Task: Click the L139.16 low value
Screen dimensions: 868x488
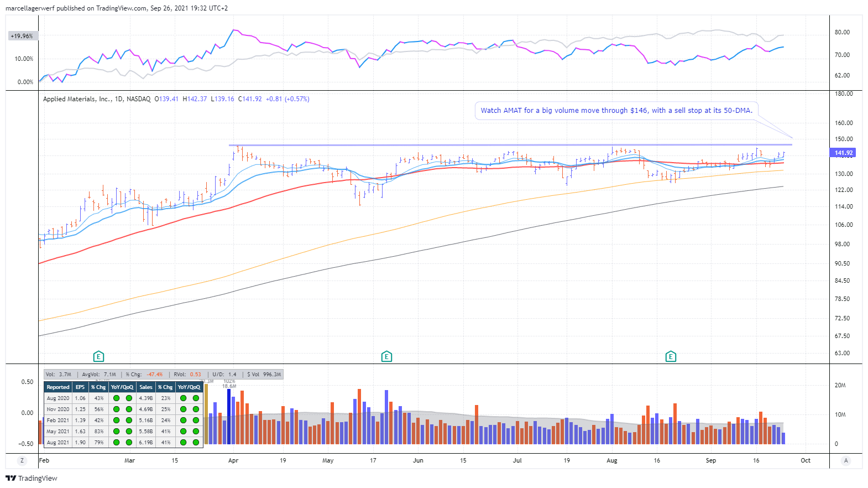Action: (222, 99)
